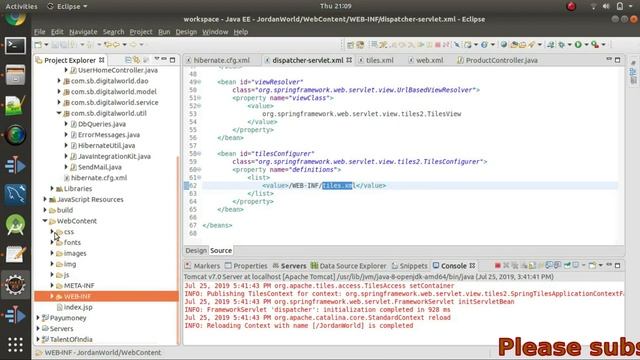
Task: Click the Pin Console icon in Console toolbar
Action: (567, 266)
